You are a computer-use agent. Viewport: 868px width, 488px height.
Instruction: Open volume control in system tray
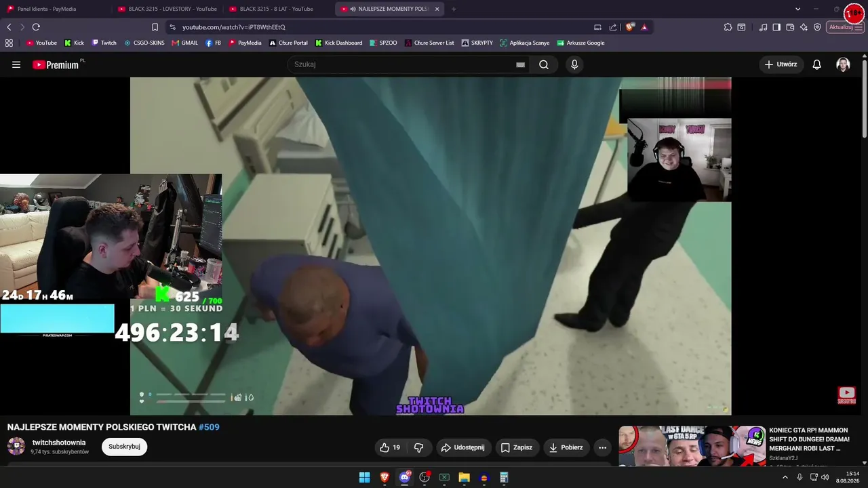click(x=825, y=477)
